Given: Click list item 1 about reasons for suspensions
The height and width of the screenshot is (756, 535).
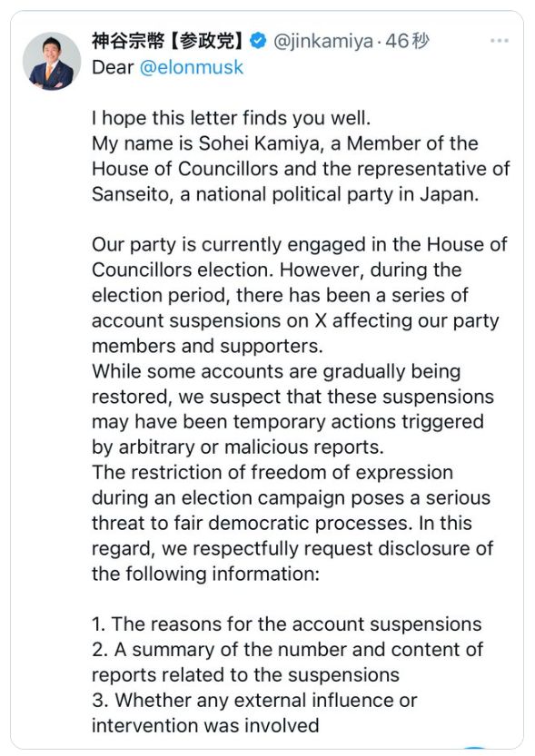Looking at the screenshot, I should tap(286, 623).
